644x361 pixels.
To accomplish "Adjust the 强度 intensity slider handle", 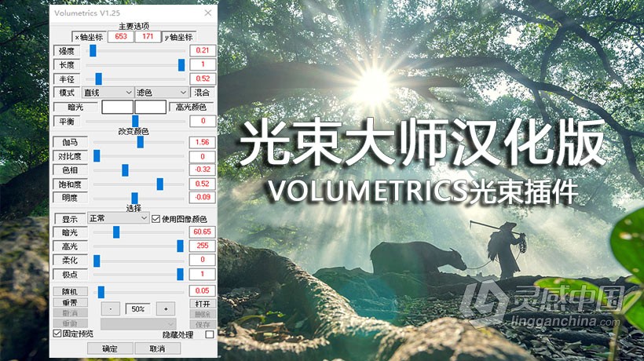I will pos(93,51).
